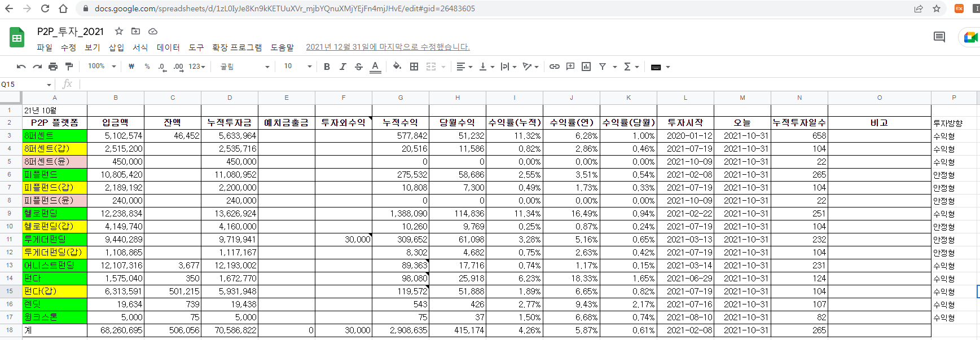Rename the P2P_투자_2021 document title

point(71,32)
